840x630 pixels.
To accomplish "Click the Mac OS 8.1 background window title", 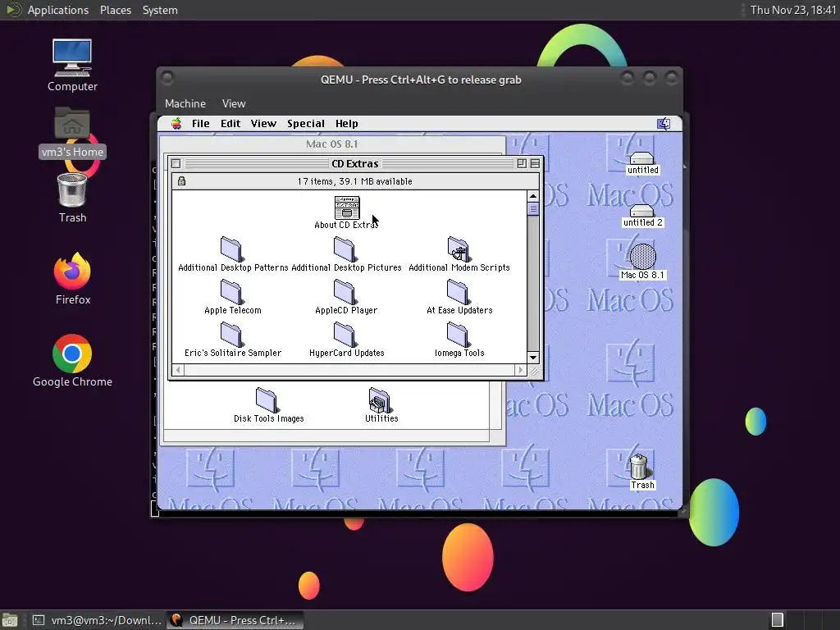I will (x=331, y=144).
